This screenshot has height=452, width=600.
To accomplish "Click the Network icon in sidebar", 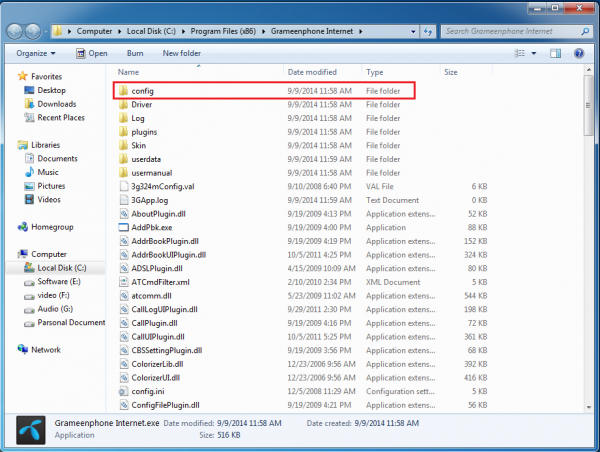I will pos(23,349).
